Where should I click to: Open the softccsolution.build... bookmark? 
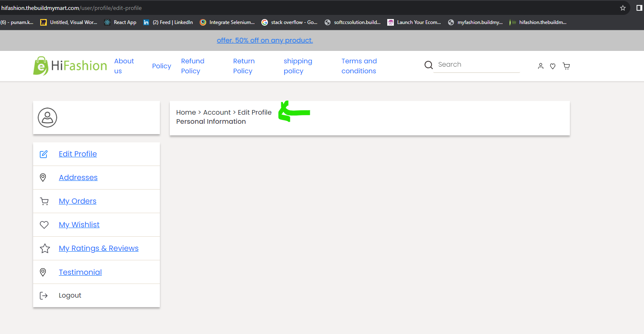352,22
